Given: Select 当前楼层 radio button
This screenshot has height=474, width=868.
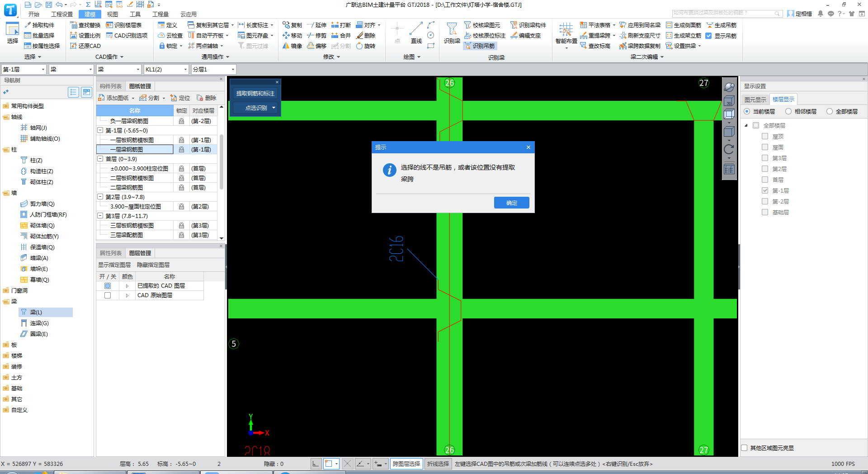Looking at the screenshot, I should (x=747, y=111).
